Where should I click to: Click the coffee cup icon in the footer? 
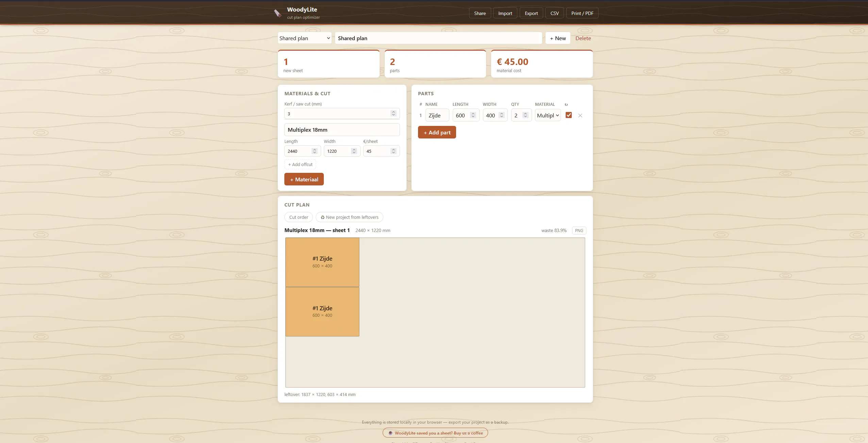(x=390, y=433)
